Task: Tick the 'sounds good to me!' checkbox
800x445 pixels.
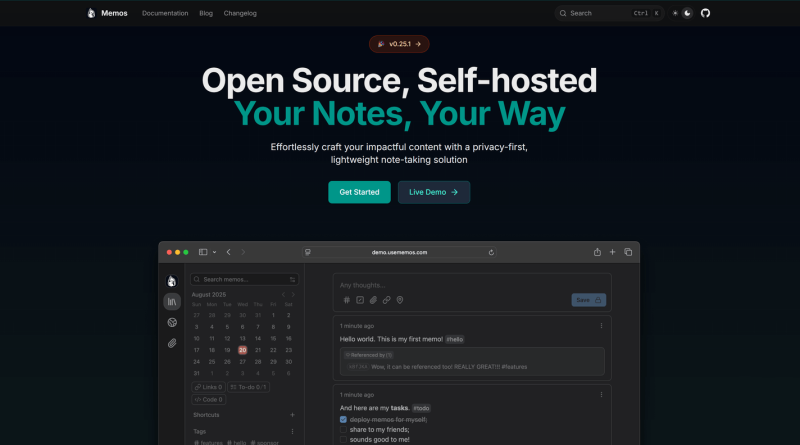Action: pos(344,439)
